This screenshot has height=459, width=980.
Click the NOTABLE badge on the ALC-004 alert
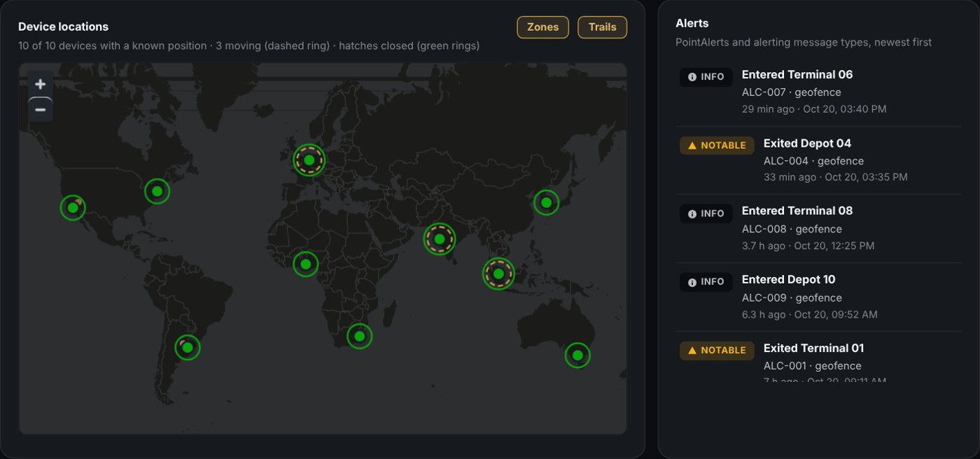717,146
